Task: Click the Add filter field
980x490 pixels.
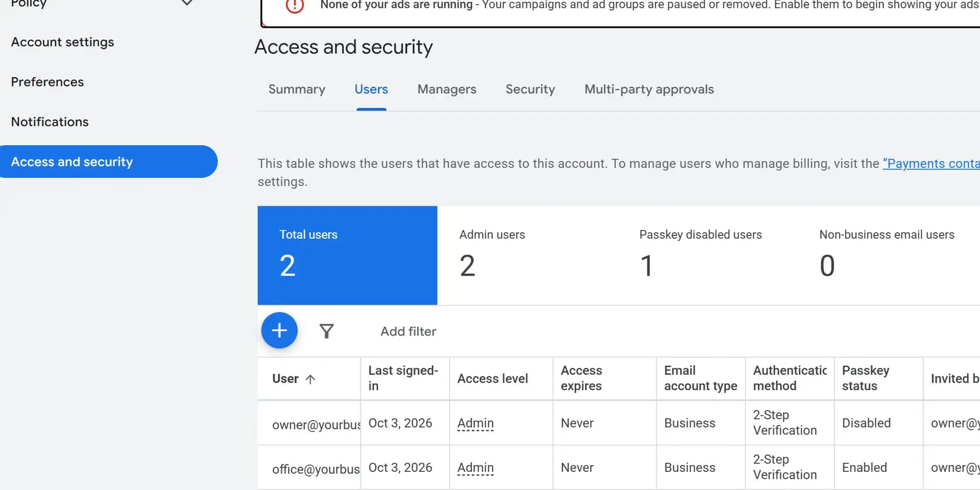Action: click(x=408, y=331)
